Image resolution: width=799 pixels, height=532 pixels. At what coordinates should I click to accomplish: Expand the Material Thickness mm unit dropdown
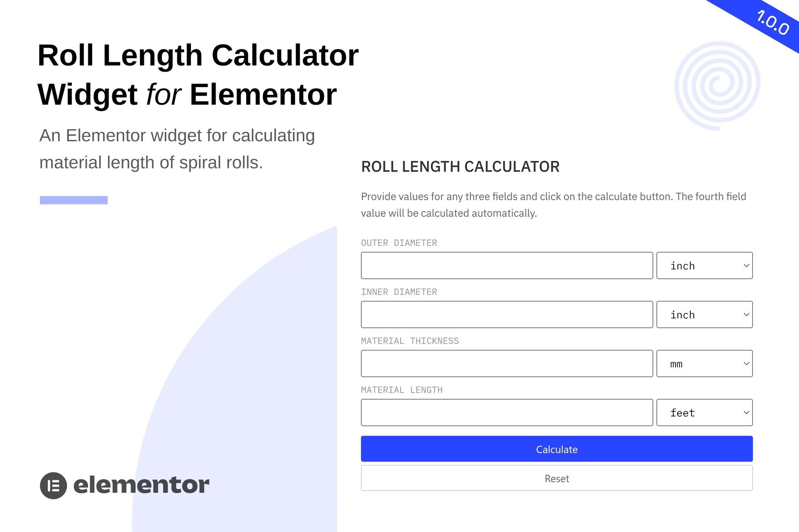point(704,364)
